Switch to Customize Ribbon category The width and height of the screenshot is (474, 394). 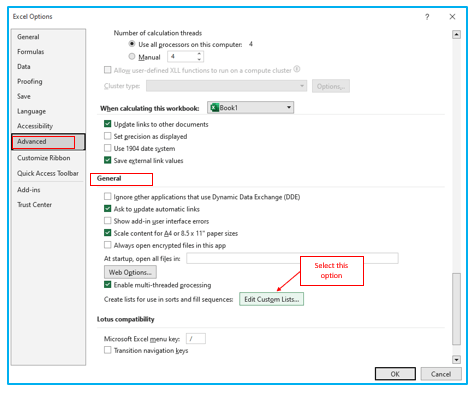point(44,158)
